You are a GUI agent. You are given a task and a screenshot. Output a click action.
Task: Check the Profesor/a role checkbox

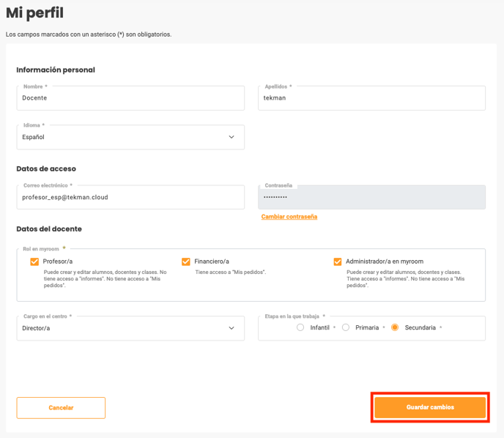[x=34, y=261]
